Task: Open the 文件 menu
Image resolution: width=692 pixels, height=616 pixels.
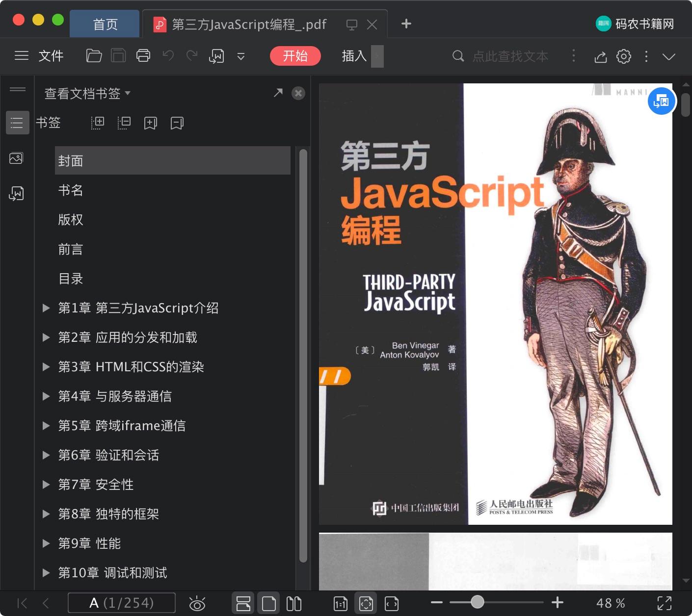Action: pos(51,56)
